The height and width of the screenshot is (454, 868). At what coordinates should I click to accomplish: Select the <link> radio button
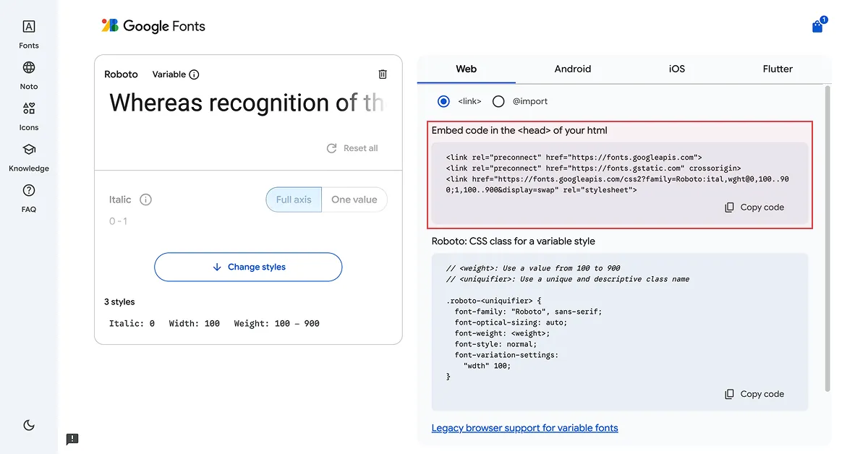443,102
